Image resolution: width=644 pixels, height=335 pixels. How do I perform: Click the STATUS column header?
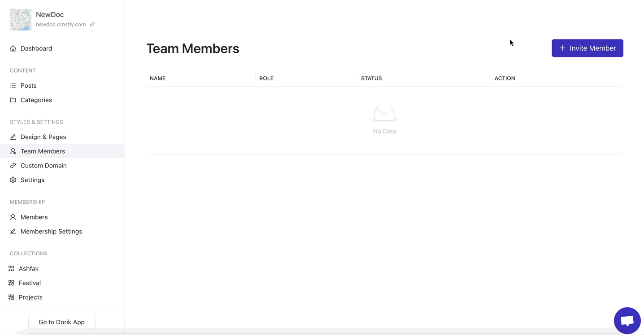pyautogui.click(x=371, y=78)
